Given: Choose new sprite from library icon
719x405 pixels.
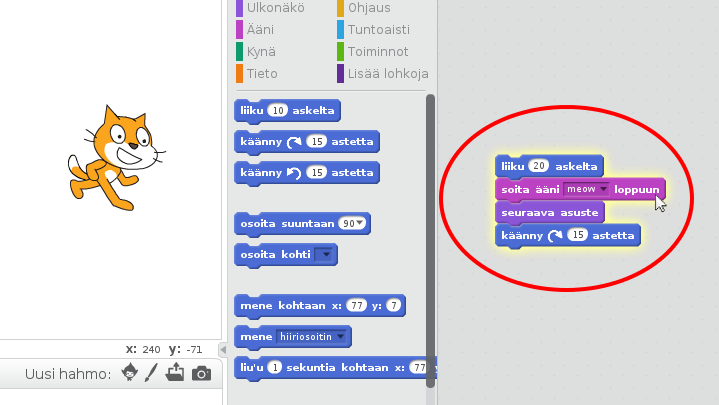Looking at the screenshot, I should coord(129,373).
